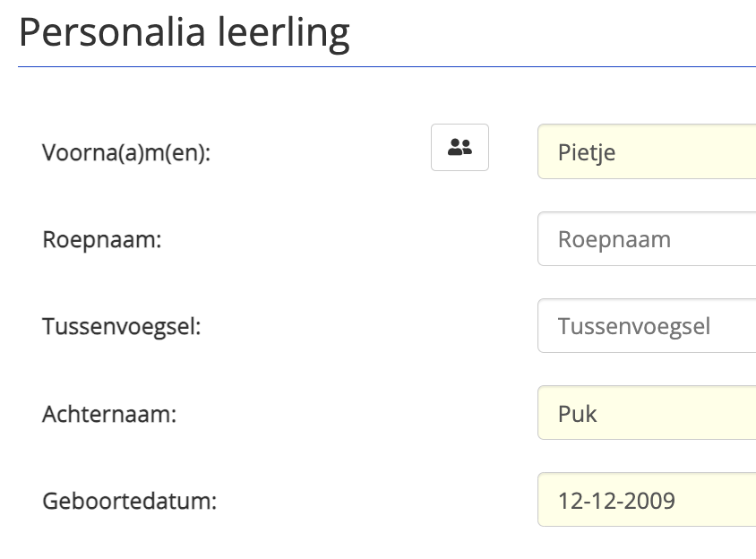Select the Tussenvoegsel input field

[647, 325]
